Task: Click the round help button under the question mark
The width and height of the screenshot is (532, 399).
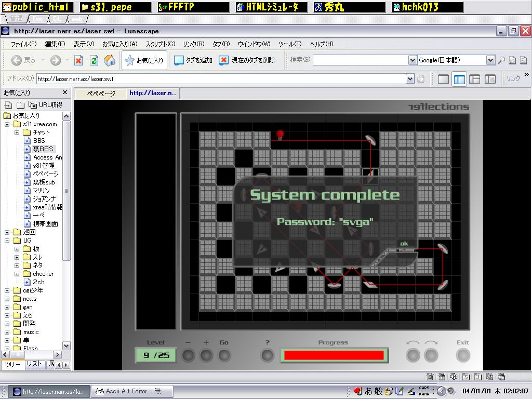Action: 268,355
